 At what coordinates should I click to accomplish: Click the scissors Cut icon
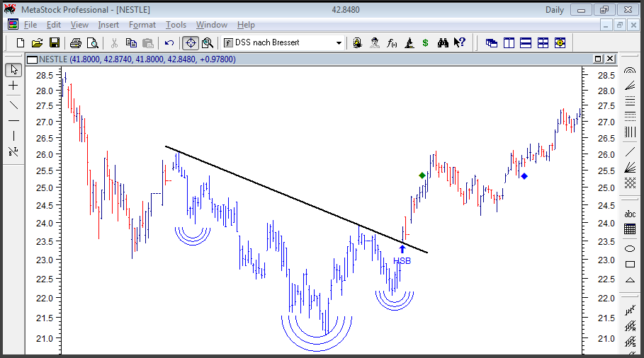coord(114,42)
